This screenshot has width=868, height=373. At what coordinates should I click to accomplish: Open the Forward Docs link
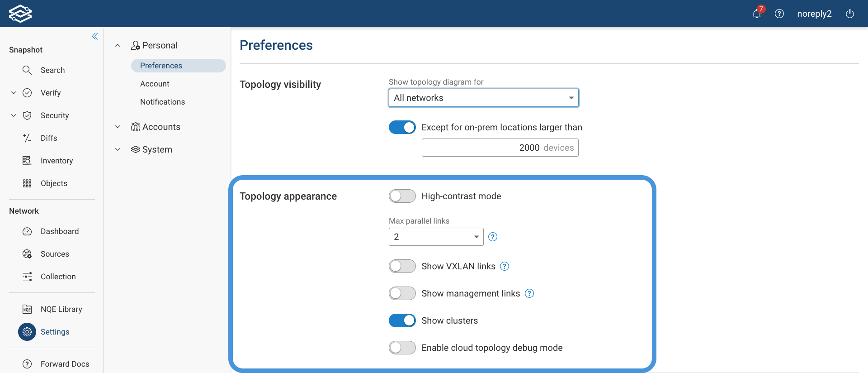65,364
